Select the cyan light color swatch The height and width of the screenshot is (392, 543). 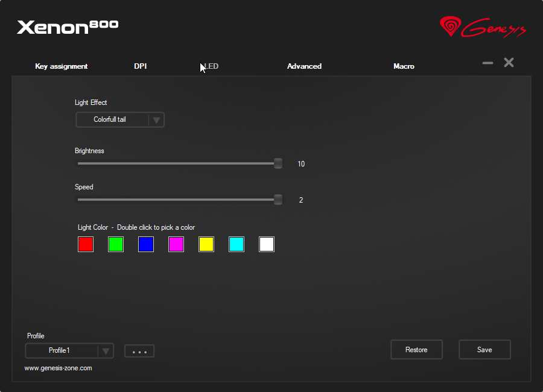pos(236,244)
